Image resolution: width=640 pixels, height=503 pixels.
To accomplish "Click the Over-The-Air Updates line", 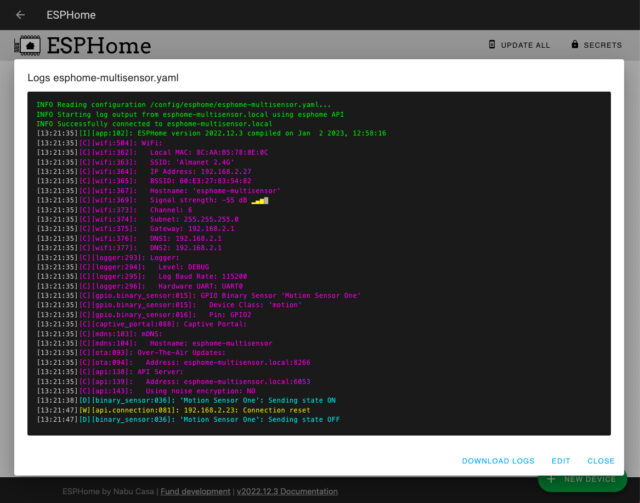I will (131, 353).
